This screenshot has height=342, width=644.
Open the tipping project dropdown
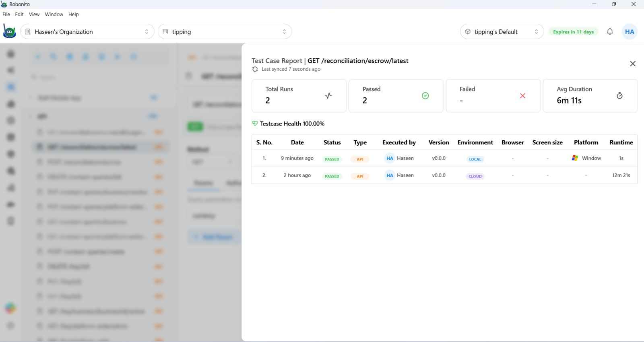tap(225, 31)
